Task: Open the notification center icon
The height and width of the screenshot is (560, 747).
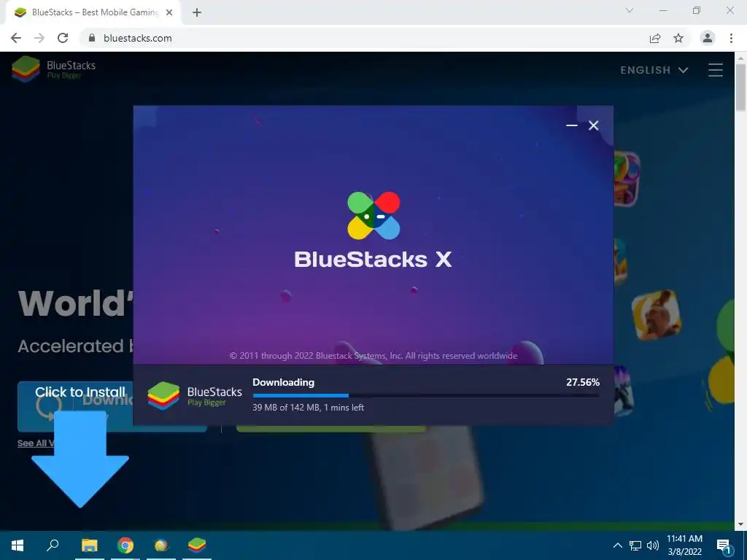Action: tap(724, 546)
